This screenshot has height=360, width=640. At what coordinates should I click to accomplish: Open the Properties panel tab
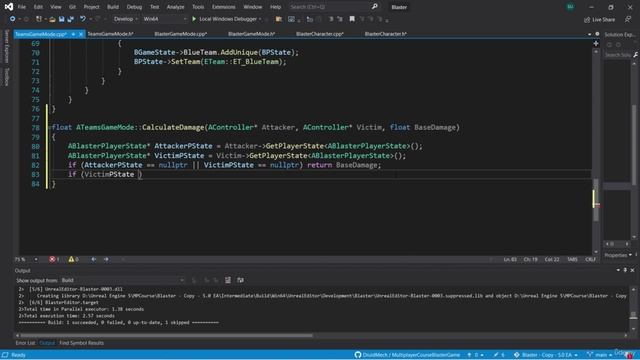coord(616,255)
